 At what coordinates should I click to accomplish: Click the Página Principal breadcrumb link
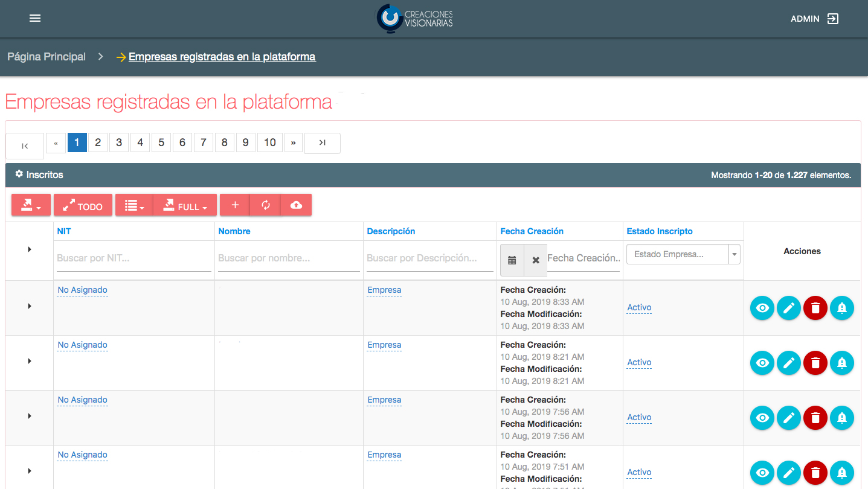click(47, 57)
